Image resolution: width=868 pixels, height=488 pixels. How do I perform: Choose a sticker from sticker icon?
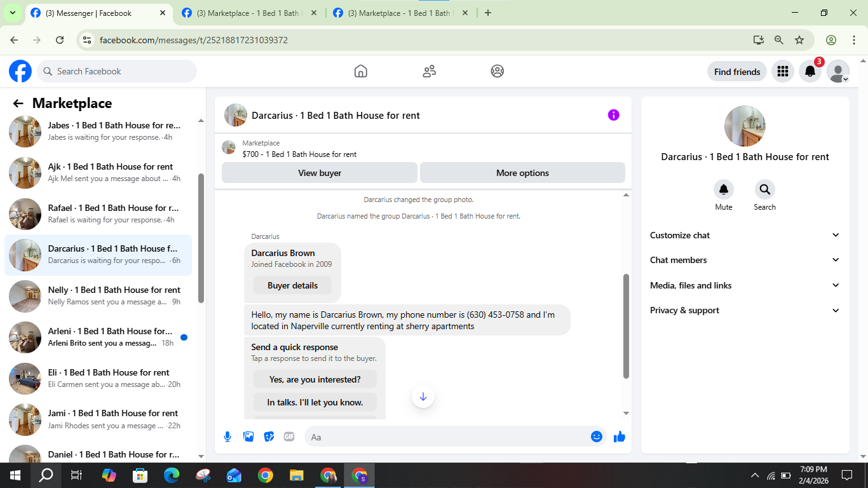click(x=269, y=437)
